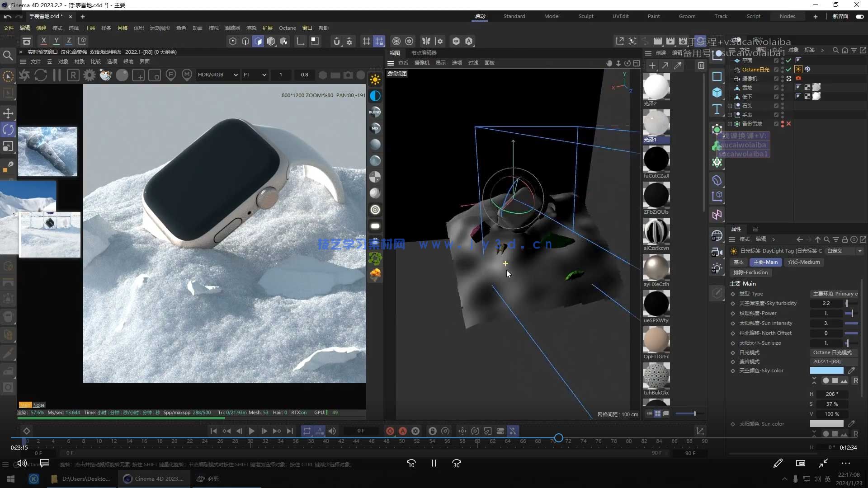868x488 pixels.
Task: Click the Octane sun light icon
Action: point(375,80)
